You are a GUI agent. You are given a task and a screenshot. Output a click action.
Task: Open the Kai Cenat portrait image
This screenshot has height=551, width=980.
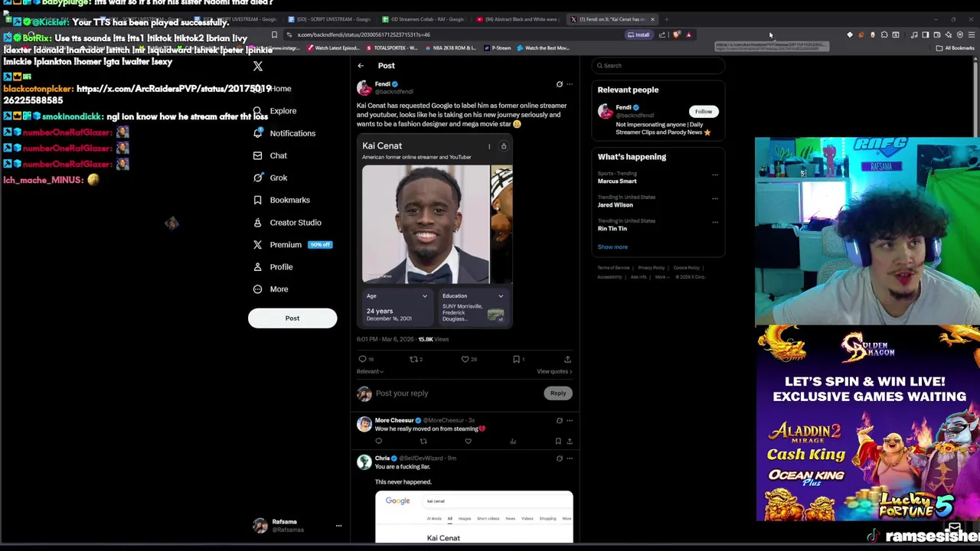pyautogui.click(x=426, y=224)
